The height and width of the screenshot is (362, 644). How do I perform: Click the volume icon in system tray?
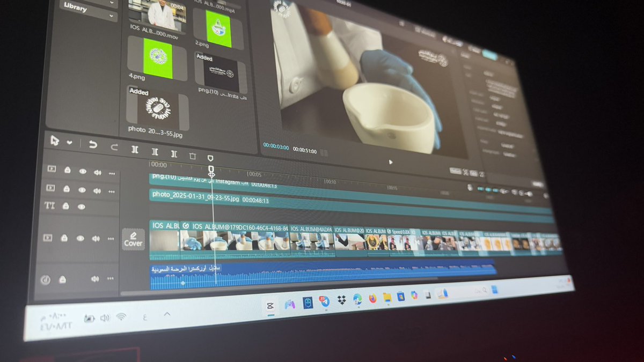tap(105, 318)
